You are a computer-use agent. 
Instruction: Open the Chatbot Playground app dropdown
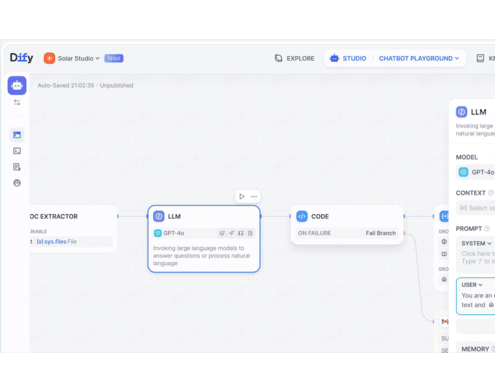[419, 58]
